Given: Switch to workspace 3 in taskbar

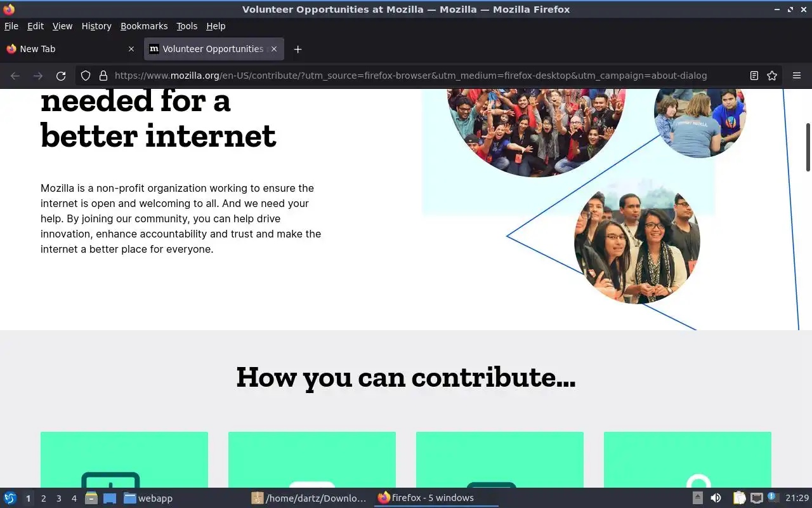Looking at the screenshot, I should click(58, 498).
